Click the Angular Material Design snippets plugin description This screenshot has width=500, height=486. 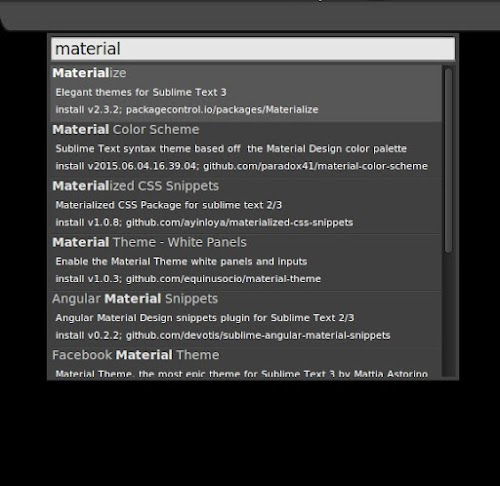[205, 318]
